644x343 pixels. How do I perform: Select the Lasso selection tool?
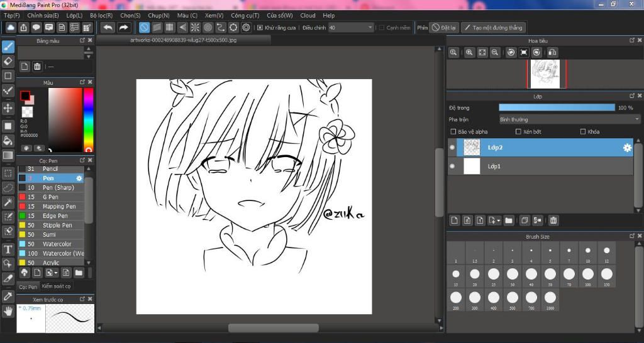click(x=8, y=188)
